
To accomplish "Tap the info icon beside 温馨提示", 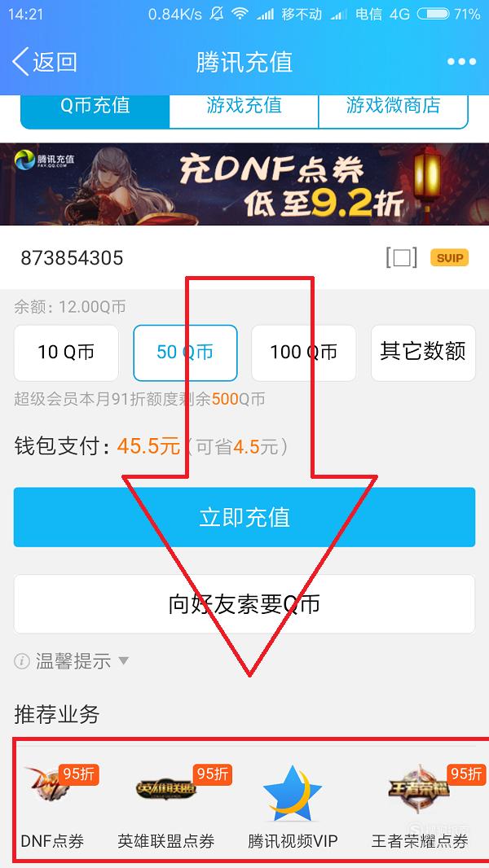I will click(22, 661).
